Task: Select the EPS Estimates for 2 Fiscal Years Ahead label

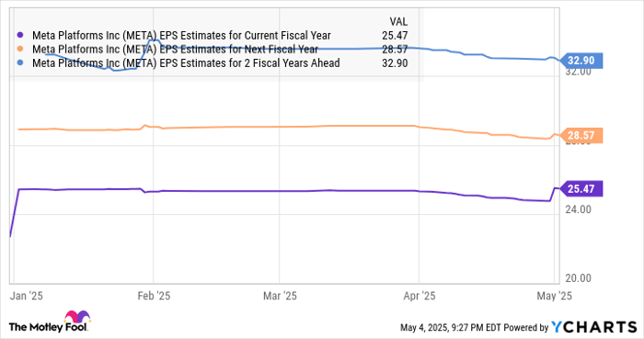Action: pyautogui.click(x=186, y=63)
